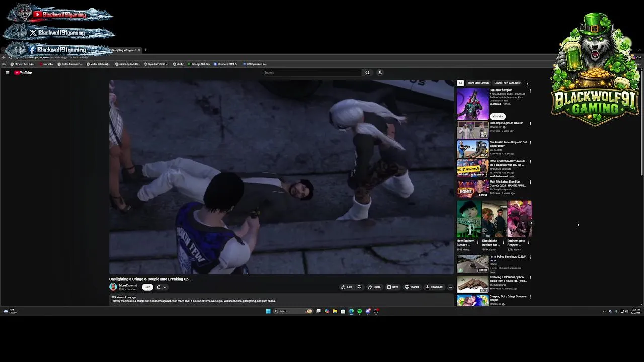
Task: Focus the YouTube search field
Action: 311,73
